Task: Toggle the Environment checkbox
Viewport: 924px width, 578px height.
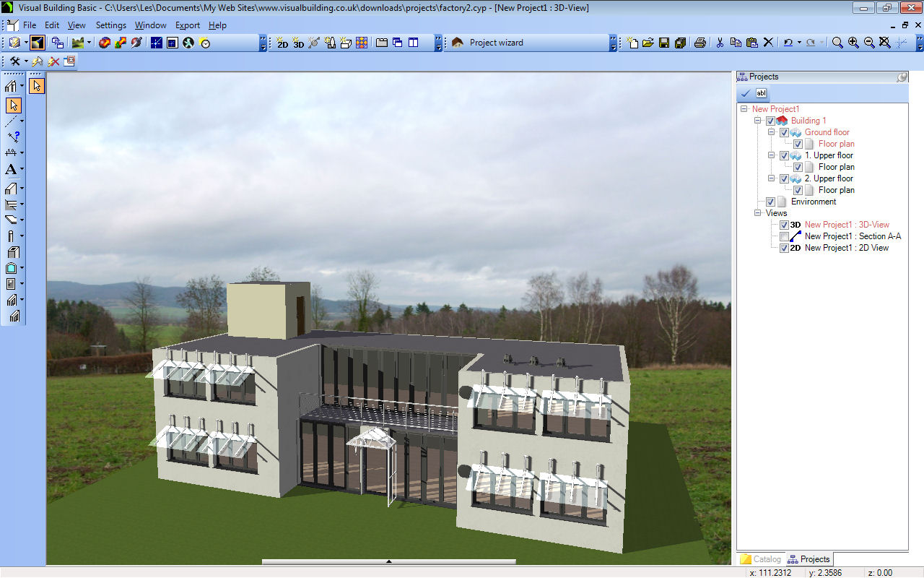Action: click(770, 202)
